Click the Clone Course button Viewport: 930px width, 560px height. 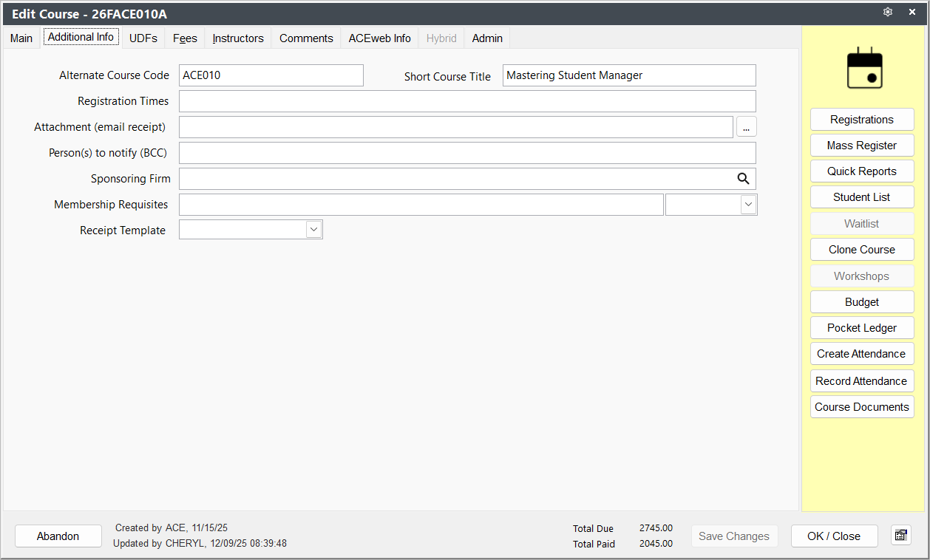[x=862, y=250]
